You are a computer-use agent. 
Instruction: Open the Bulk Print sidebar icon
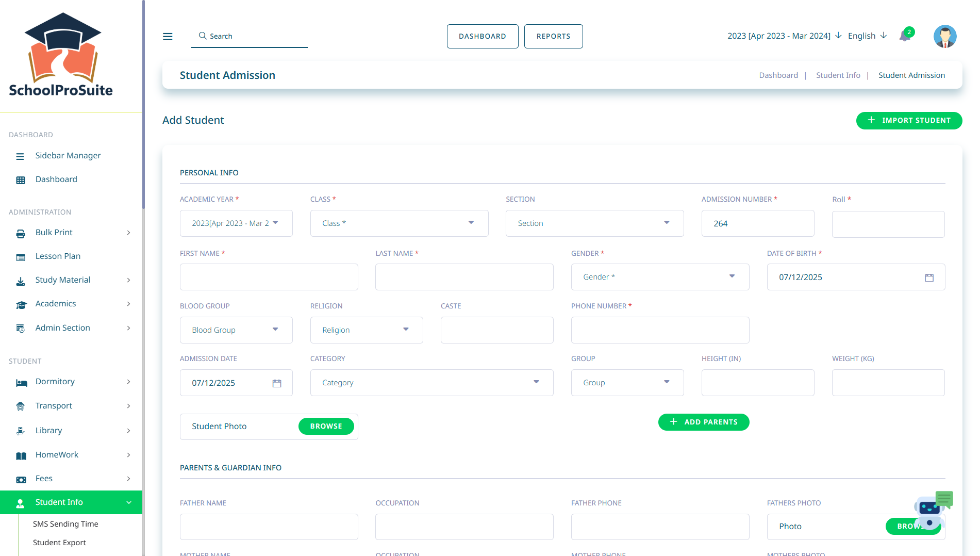(20, 233)
